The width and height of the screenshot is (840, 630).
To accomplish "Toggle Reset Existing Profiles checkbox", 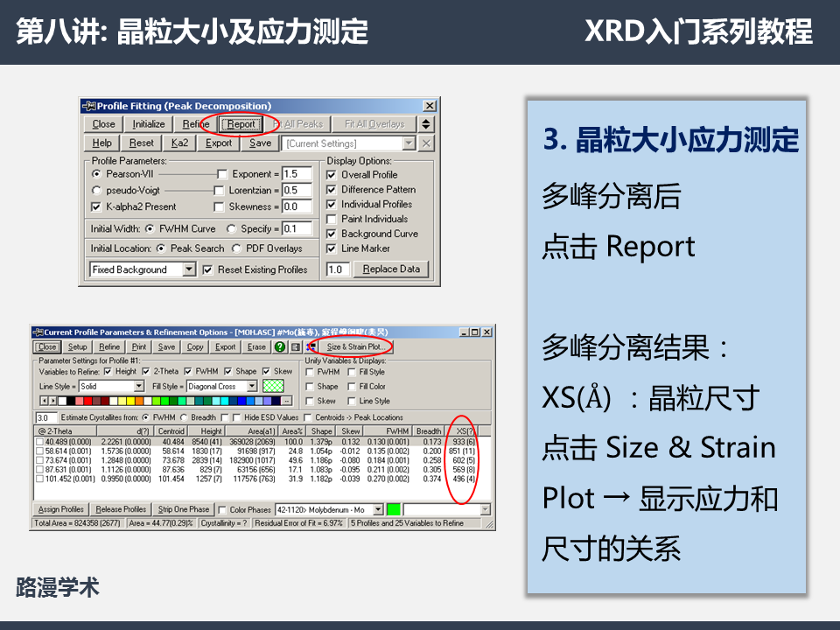I will (x=208, y=270).
